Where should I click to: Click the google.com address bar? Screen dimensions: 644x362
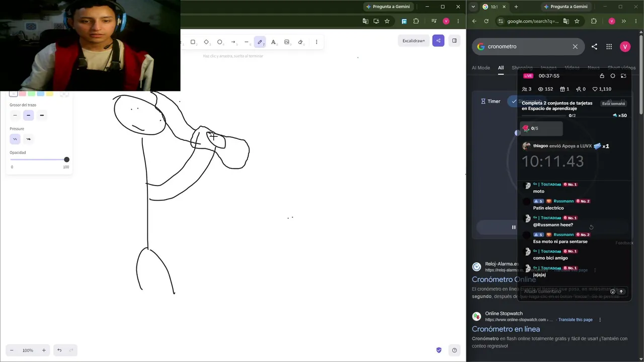click(532, 21)
